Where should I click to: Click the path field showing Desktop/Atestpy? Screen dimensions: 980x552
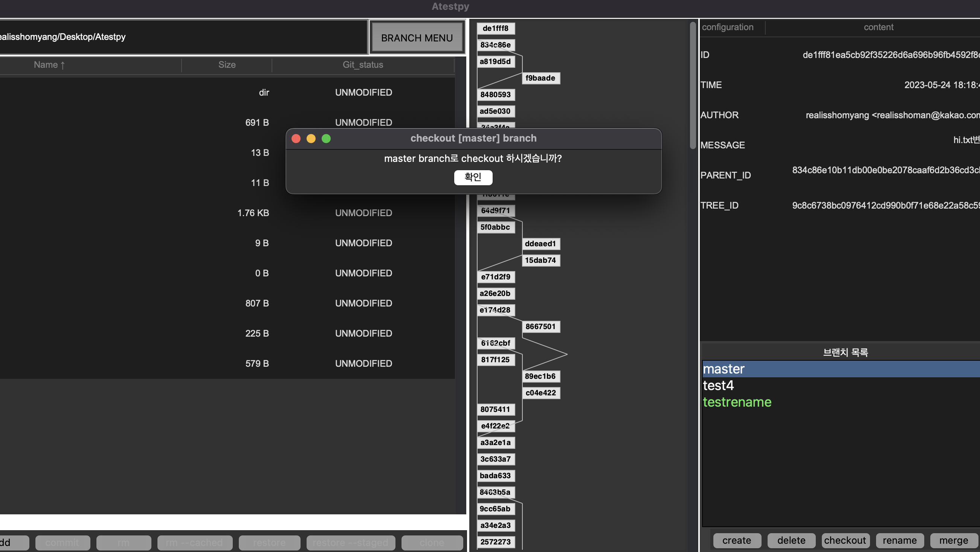pyautogui.click(x=183, y=37)
